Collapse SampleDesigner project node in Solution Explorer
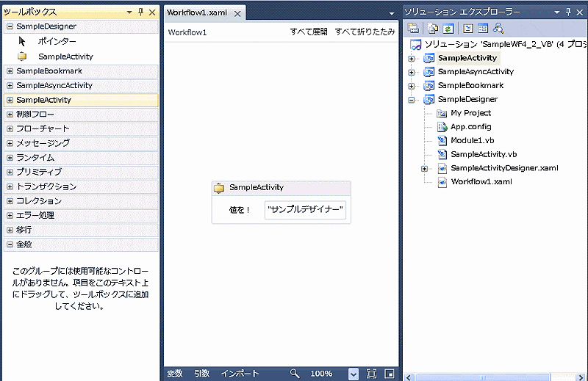This screenshot has height=381, width=588. (x=412, y=100)
